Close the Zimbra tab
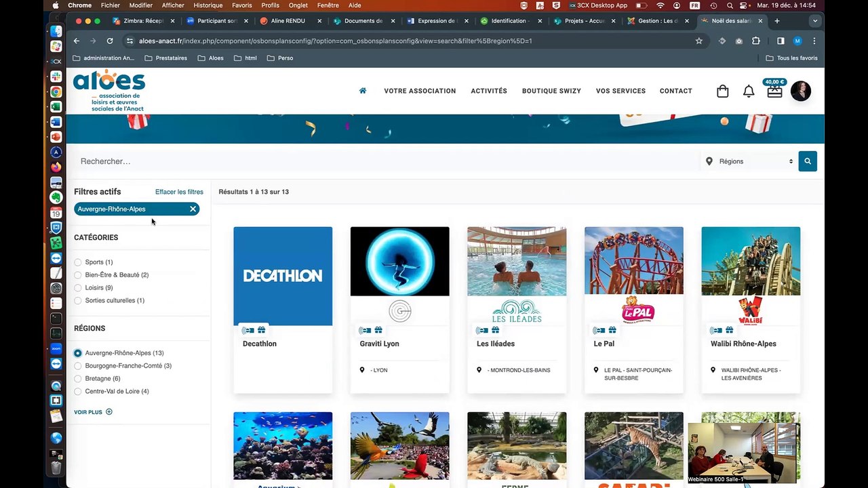 pos(173,21)
